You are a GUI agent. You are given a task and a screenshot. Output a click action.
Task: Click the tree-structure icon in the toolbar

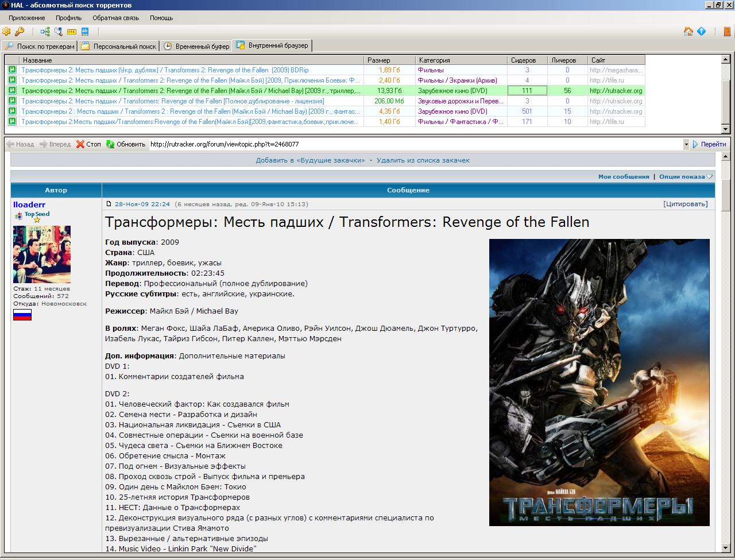(45, 32)
